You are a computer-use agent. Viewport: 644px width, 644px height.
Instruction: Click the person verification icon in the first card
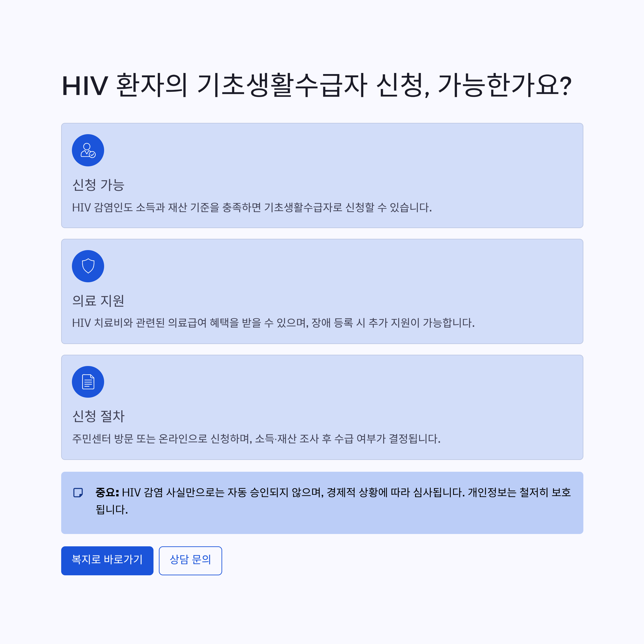(88, 150)
